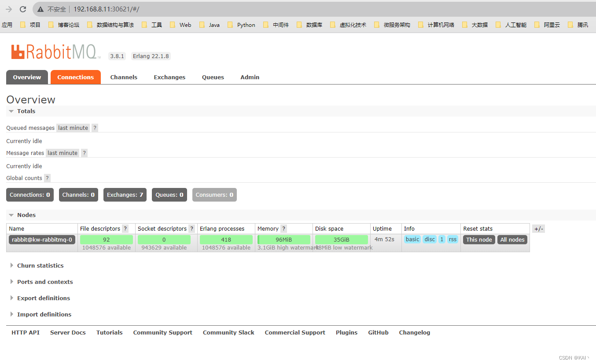Click help icon beside File descriptors

(x=125, y=228)
